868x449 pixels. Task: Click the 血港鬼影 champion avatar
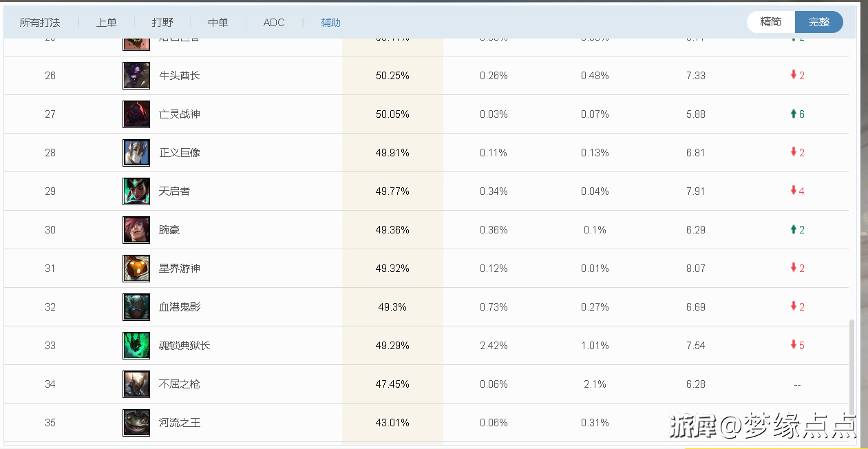click(x=136, y=307)
